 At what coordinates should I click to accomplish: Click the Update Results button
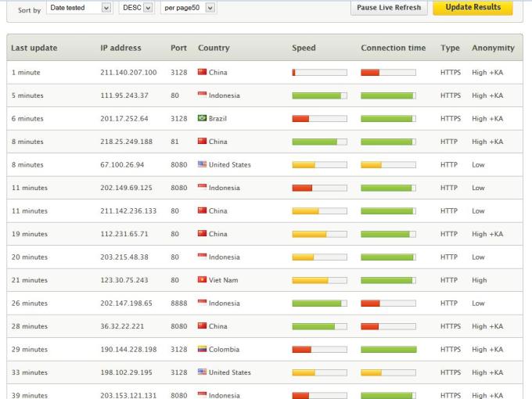(x=473, y=7)
